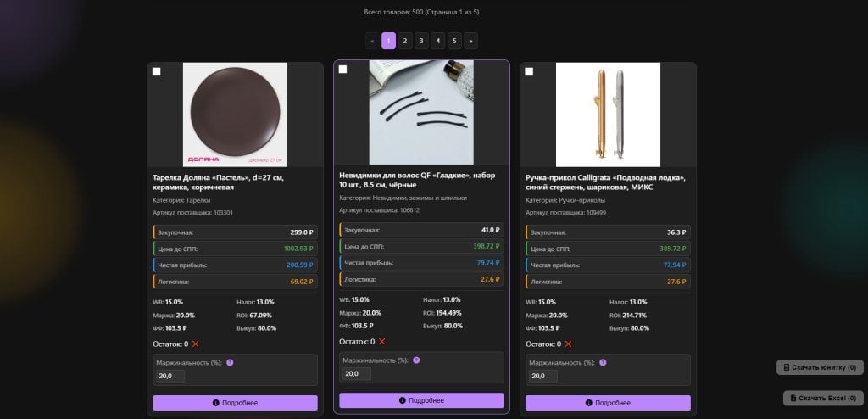This screenshot has height=419, width=868.
Task: Click the ROI 67.09% value
Action: coord(261,316)
